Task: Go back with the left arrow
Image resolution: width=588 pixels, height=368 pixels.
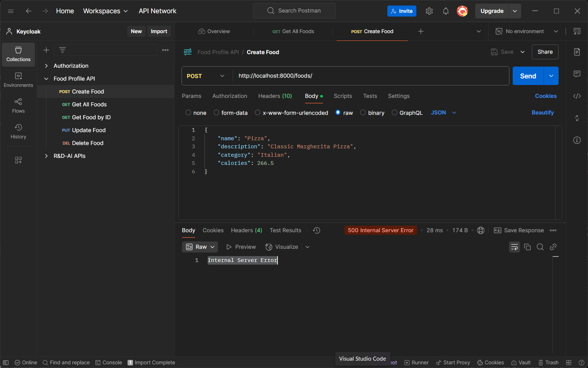Action: [x=29, y=11]
